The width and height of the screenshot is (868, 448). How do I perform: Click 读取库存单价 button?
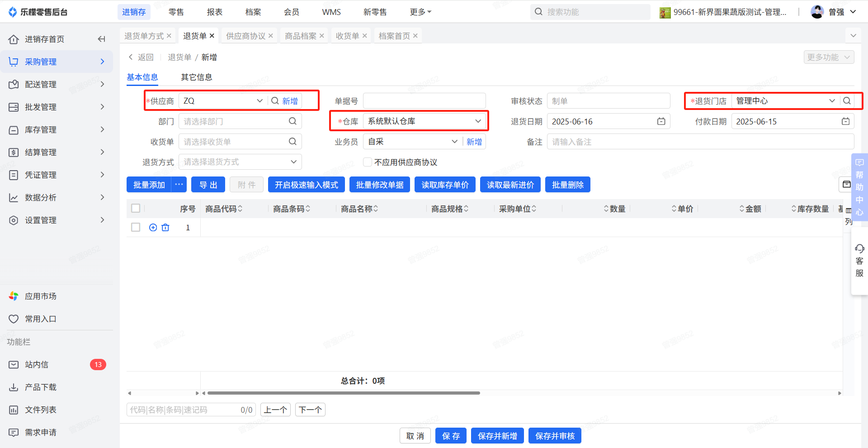click(445, 185)
